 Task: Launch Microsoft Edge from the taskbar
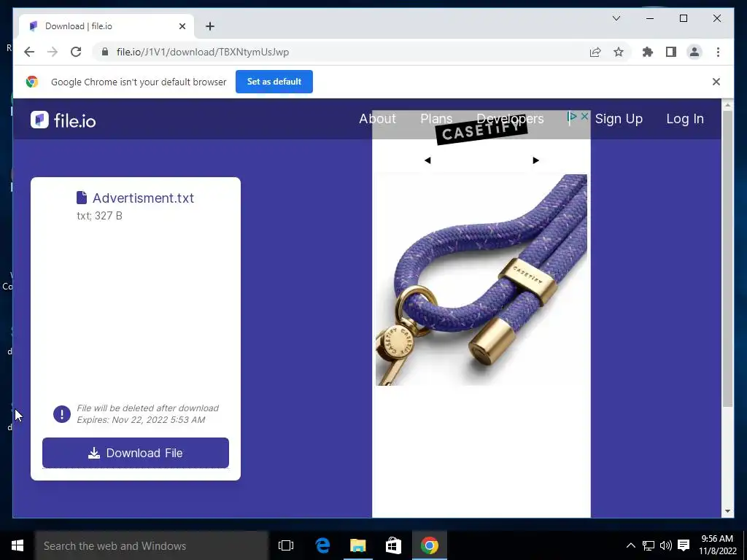point(322,545)
